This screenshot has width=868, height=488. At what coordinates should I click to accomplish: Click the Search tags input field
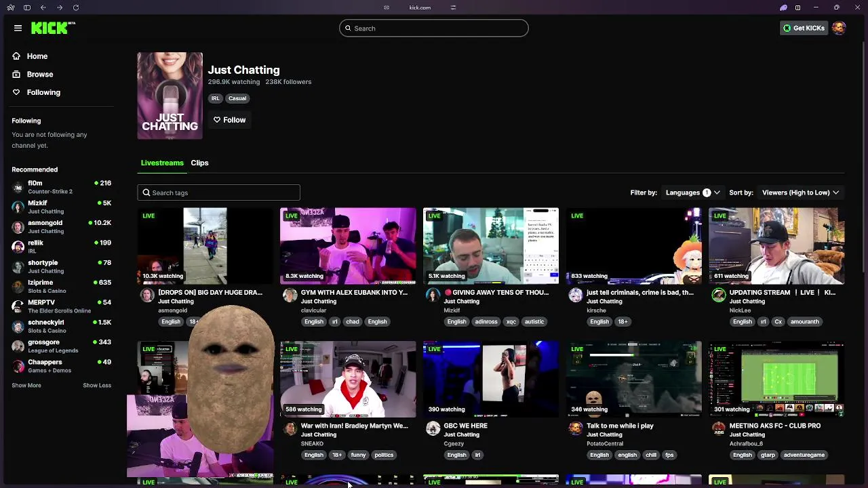pos(218,192)
